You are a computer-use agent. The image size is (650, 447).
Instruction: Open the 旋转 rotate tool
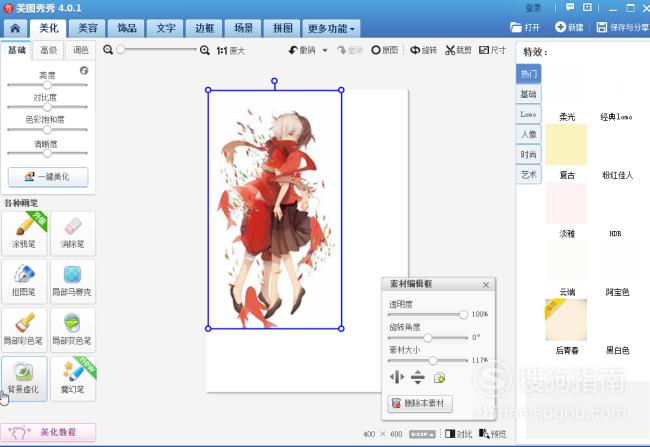(x=424, y=50)
